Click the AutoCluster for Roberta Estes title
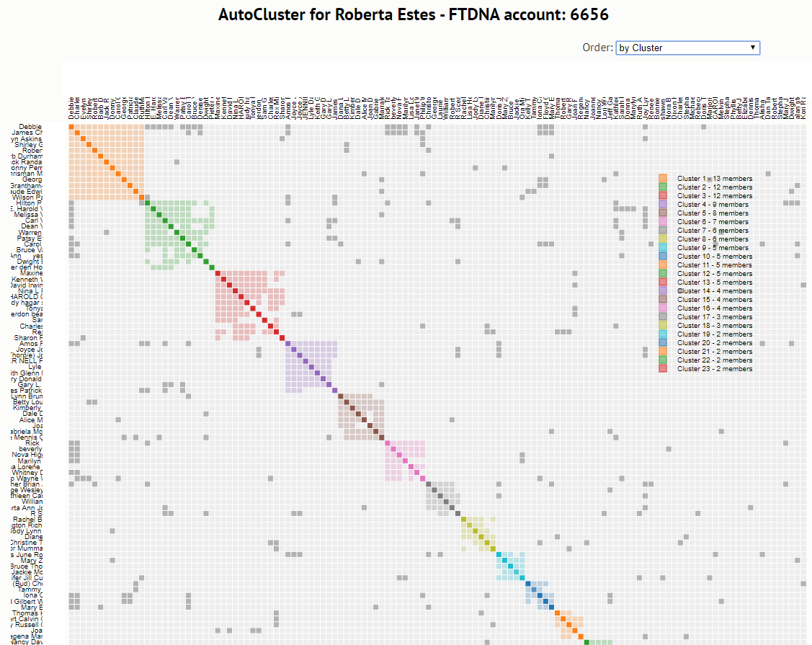 click(414, 14)
